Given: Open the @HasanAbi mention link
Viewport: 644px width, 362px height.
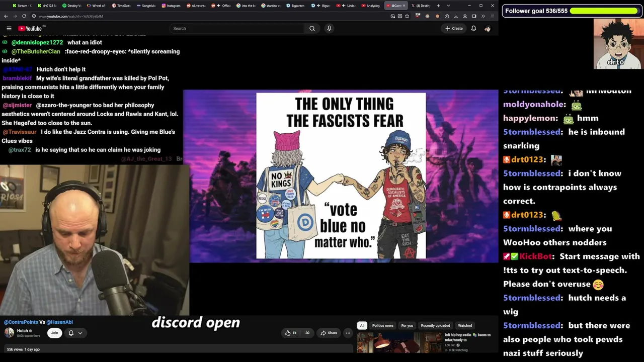Looking at the screenshot, I should click(60, 322).
